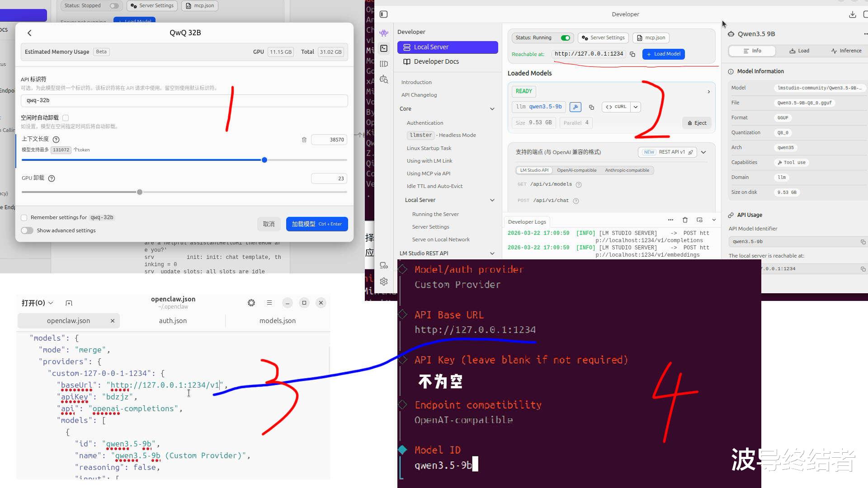Check Remember settings for qwq-32b
The image size is (868, 488).
pyautogui.click(x=24, y=218)
